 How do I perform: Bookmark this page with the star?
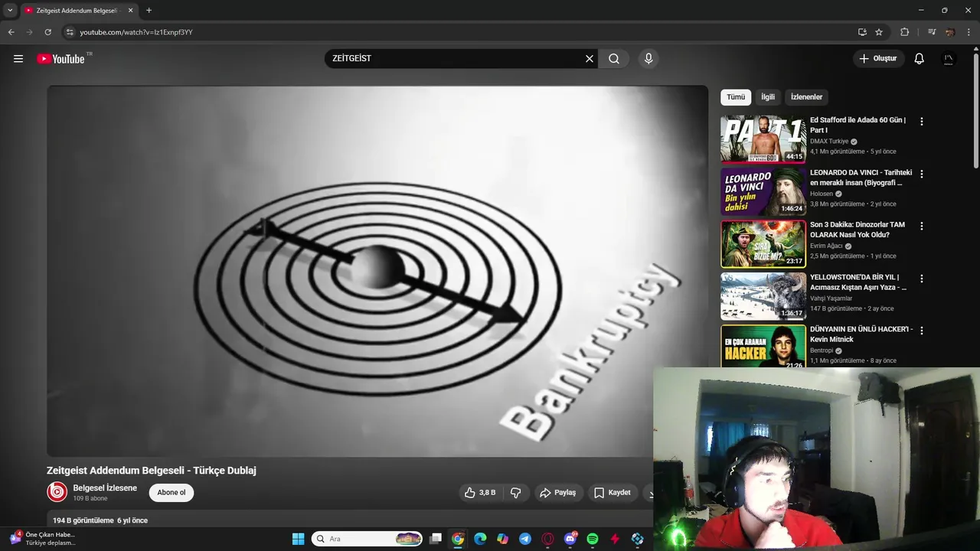(879, 32)
